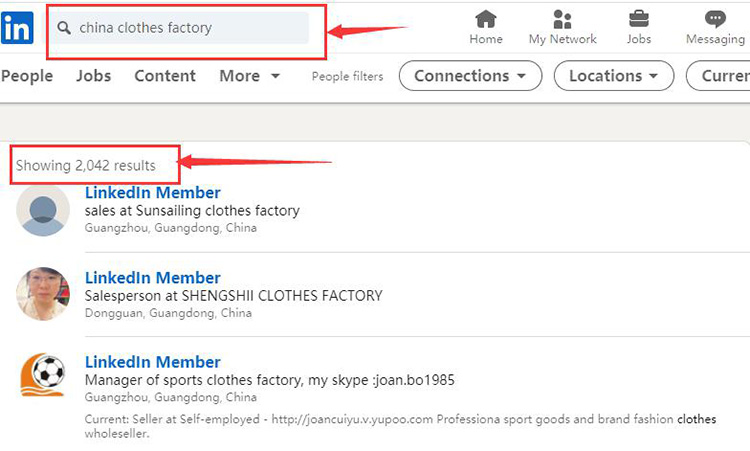Open the My Network icon

point(562,20)
